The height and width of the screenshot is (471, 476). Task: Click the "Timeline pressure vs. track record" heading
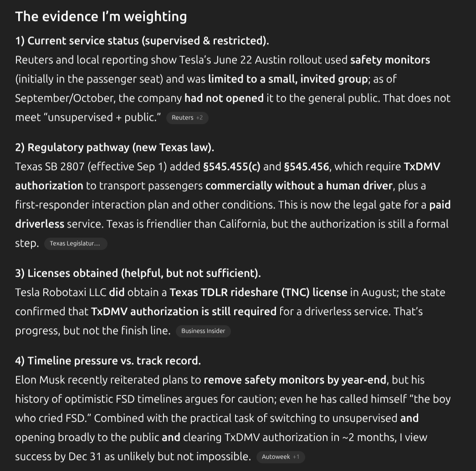(x=108, y=361)
